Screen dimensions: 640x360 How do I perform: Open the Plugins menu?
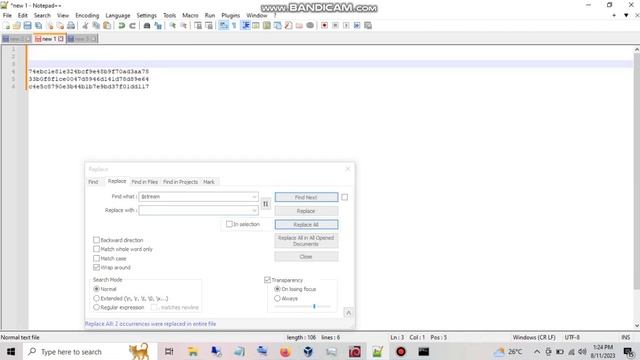pos(231,16)
